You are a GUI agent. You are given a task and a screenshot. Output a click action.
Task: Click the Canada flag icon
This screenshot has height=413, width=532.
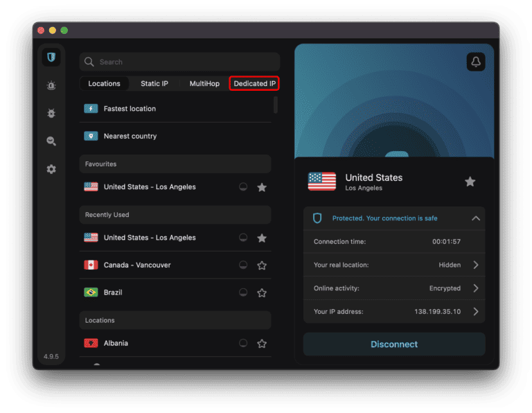point(91,265)
